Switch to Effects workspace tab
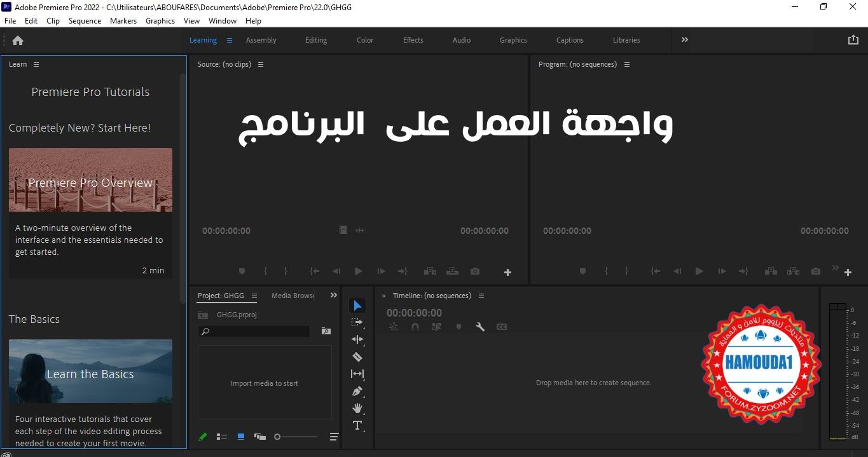Viewport: 868px width, 457px height. coord(413,40)
